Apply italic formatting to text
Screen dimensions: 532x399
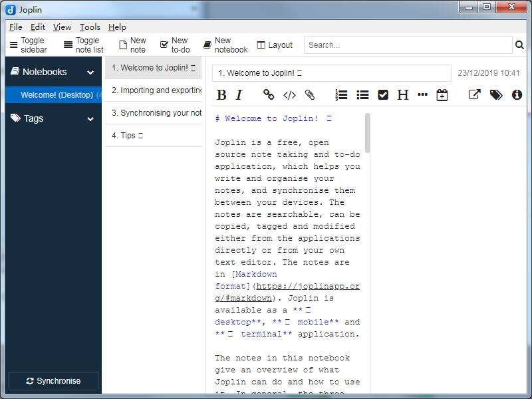[x=239, y=95]
